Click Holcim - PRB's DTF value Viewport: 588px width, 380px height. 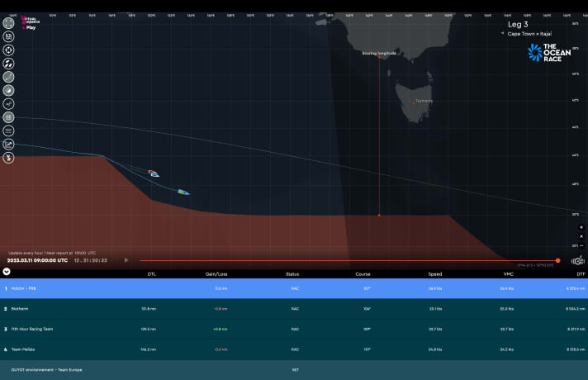576,288
